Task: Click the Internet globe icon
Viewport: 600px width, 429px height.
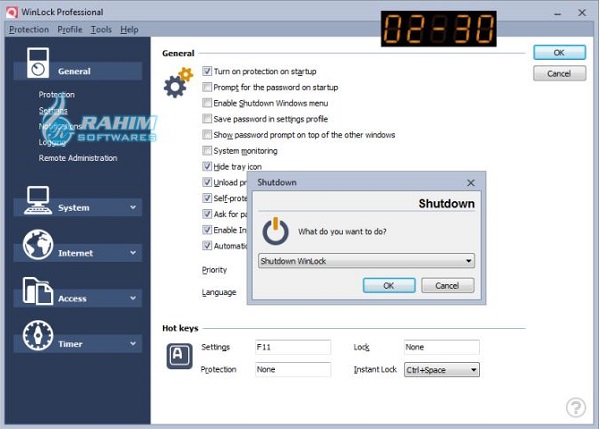Action: coord(38,245)
